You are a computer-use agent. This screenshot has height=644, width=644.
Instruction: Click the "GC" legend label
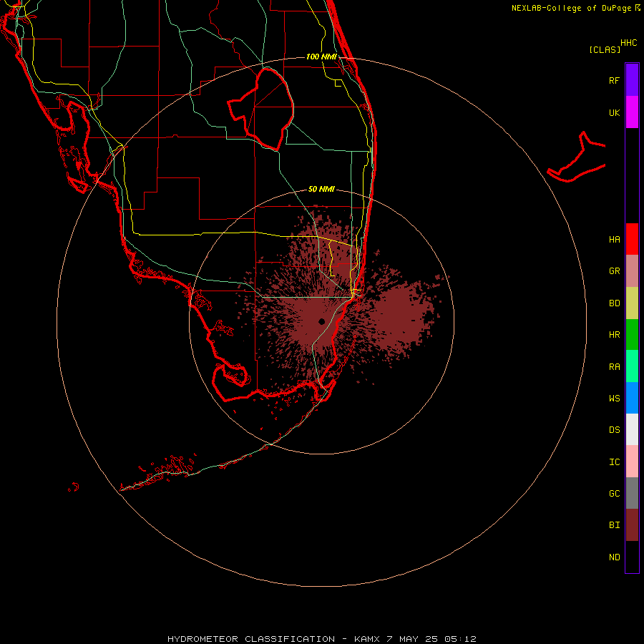click(x=614, y=494)
